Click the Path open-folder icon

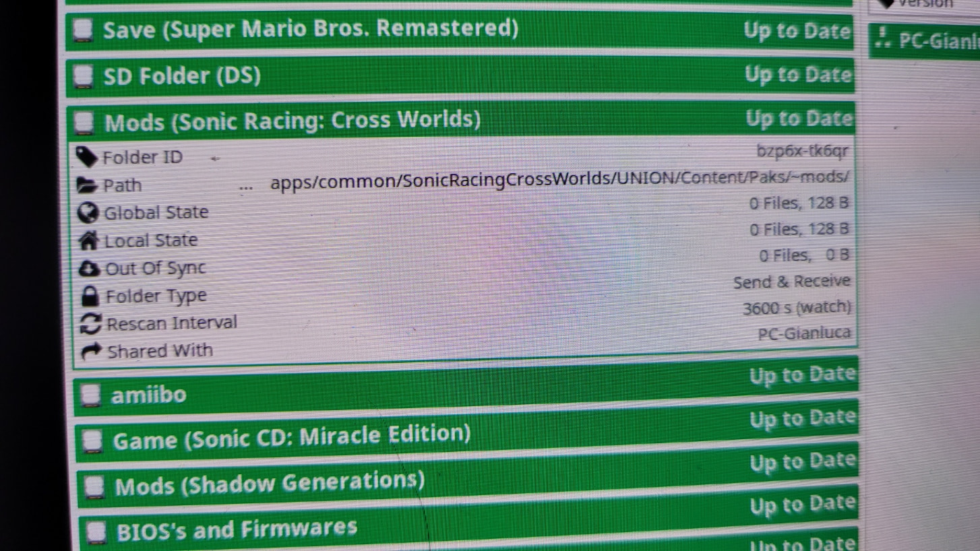(x=88, y=185)
